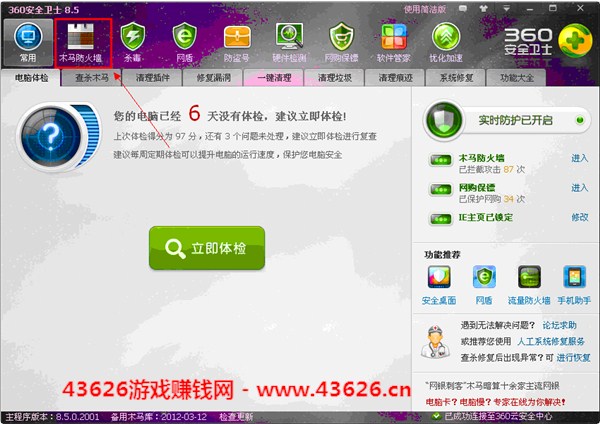Click the green real-time protection shield
Screen dimensions: 600x424
pyautogui.click(x=444, y=121)
